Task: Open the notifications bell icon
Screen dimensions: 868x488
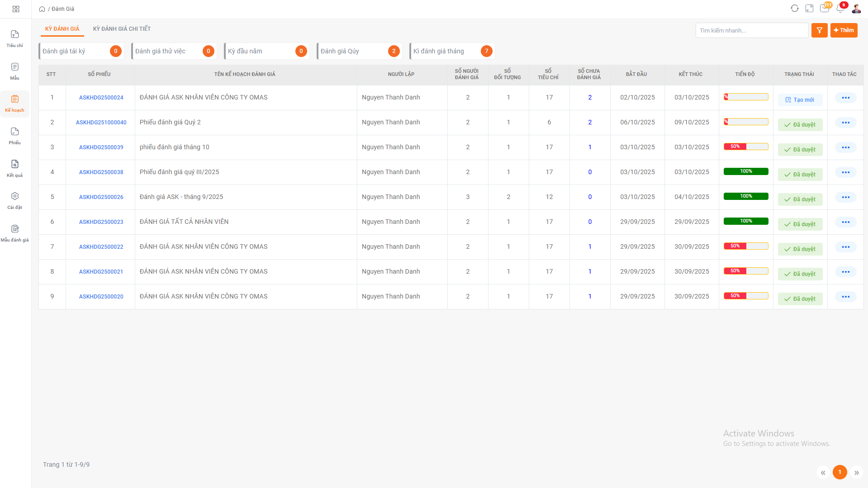Action: (840, 9)
